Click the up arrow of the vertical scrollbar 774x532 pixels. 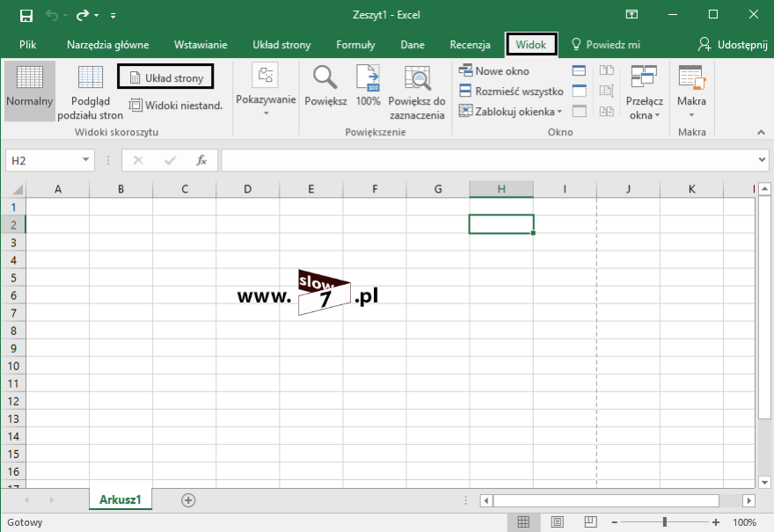pyautogui.click(x=764, y=188)
